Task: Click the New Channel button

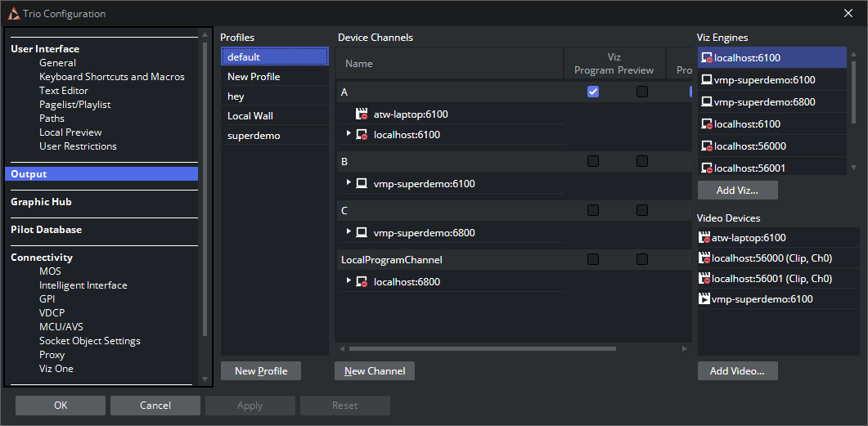Action: coord(375,371)
